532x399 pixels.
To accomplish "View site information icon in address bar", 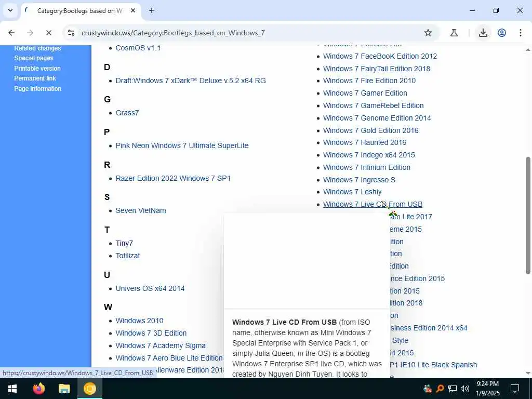I will (x=71, y=33).
